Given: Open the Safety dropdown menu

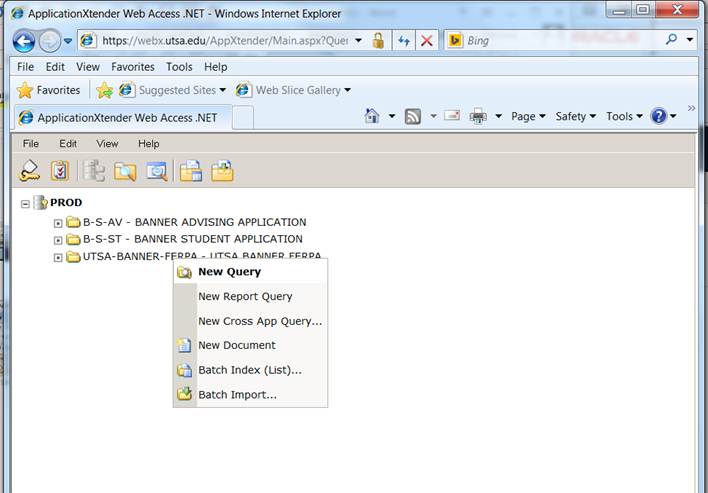Looking at the screenshot, I should [576, 116].
